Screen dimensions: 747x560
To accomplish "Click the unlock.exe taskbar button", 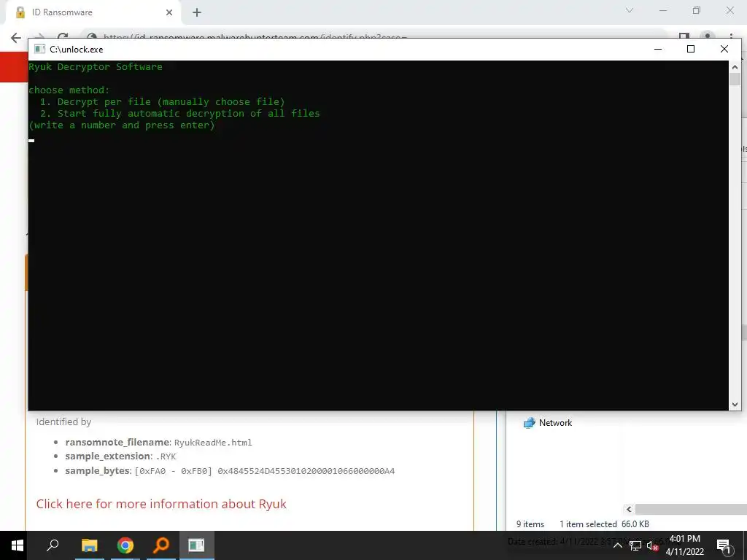I will [x=196, y=545].
